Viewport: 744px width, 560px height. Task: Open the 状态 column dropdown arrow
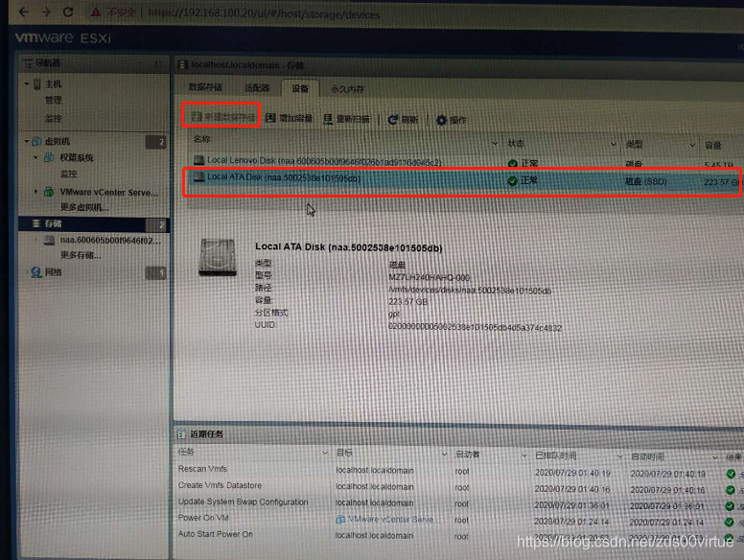pos(613,144)
